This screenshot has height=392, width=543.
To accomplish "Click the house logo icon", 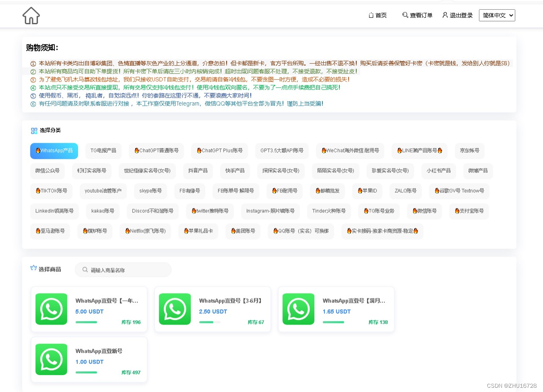I will pos(31,16).
